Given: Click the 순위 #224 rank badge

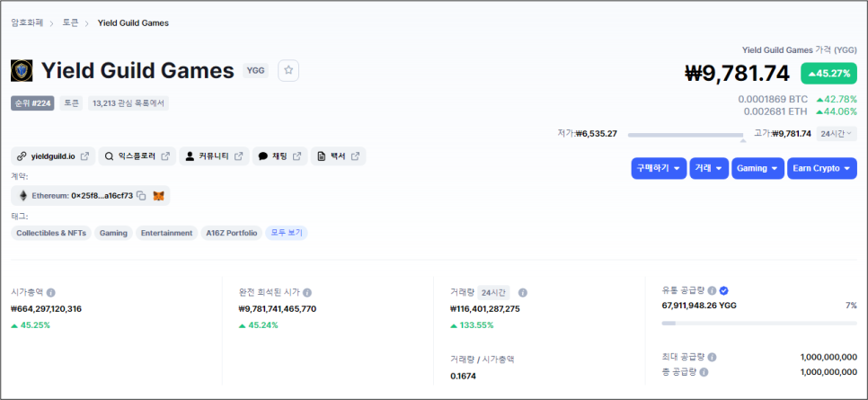Looking at the screenshot, I should pyautogui.click(x=32, y=103).
